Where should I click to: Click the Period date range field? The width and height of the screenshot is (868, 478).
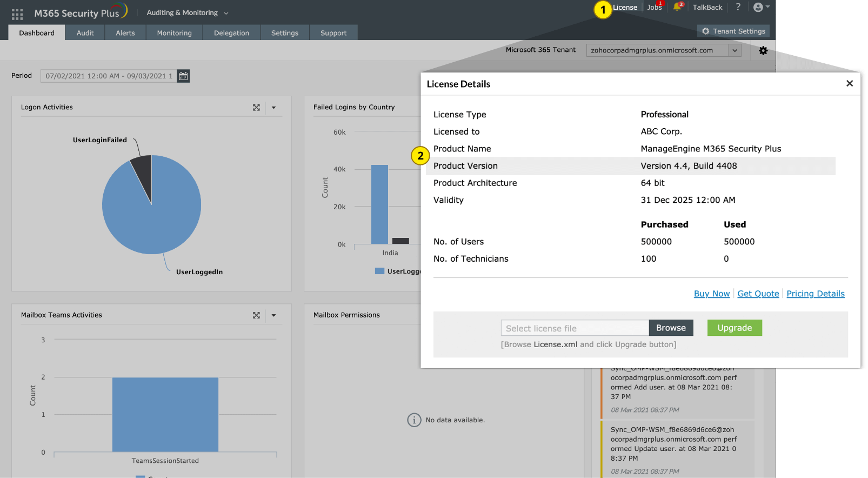coord(109,76)
